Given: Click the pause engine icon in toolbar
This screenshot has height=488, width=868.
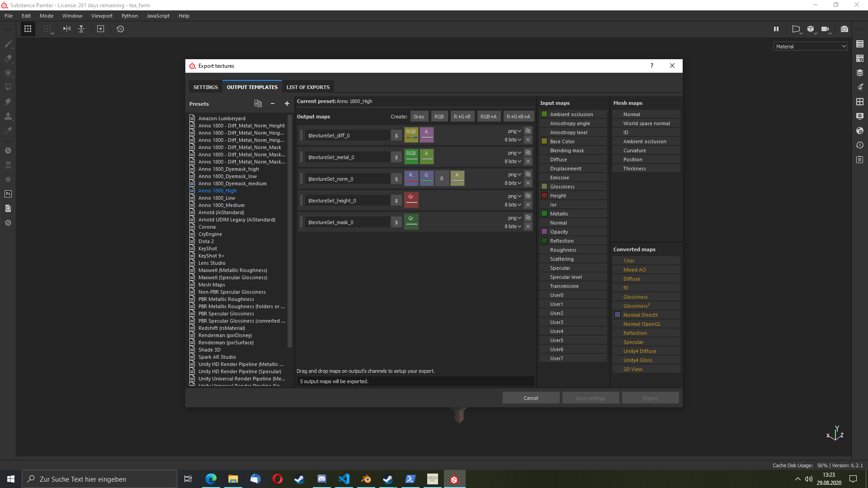Looking at the screenshot, I should click(776, 29).
